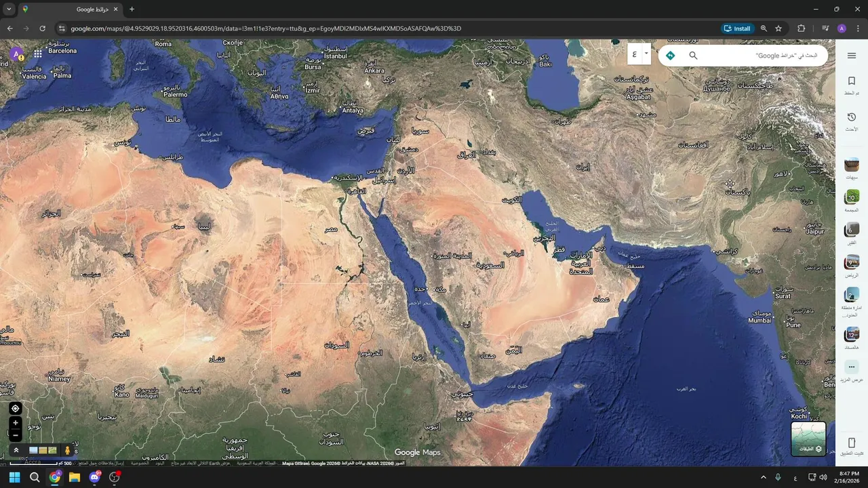
Task: Zoom in with the plus button
Action: 15,423
